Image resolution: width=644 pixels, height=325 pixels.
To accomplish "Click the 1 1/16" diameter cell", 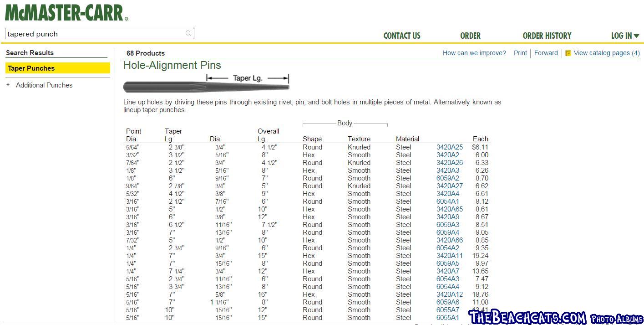I will (221, 302).
